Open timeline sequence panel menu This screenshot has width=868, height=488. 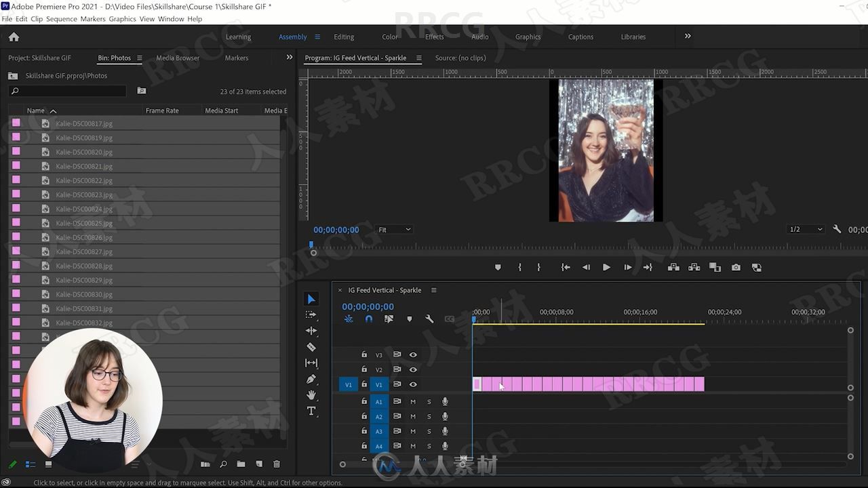point(433,290)
